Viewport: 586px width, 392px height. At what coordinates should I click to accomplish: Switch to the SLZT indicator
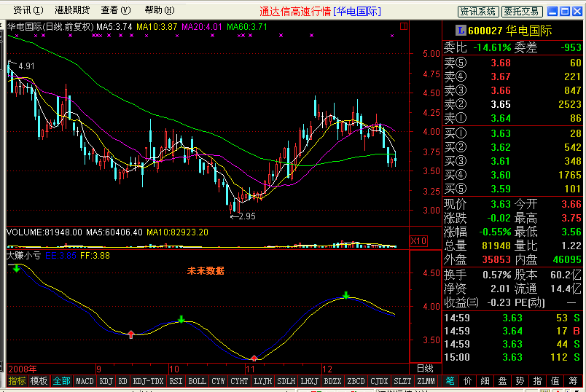pos(402,381)
